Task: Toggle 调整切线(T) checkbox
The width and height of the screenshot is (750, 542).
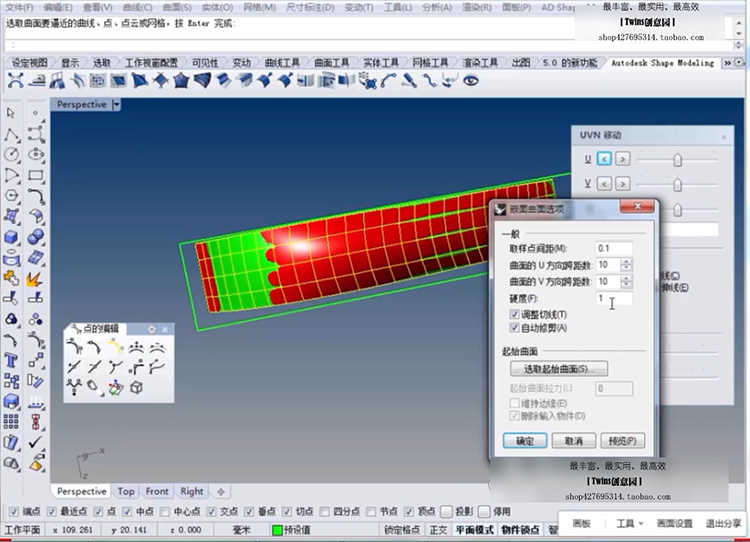Action: tap(515, 314)
